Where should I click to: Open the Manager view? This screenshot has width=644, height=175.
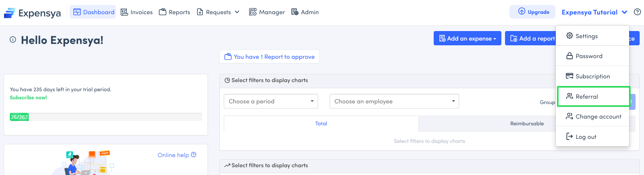point(267,12)
